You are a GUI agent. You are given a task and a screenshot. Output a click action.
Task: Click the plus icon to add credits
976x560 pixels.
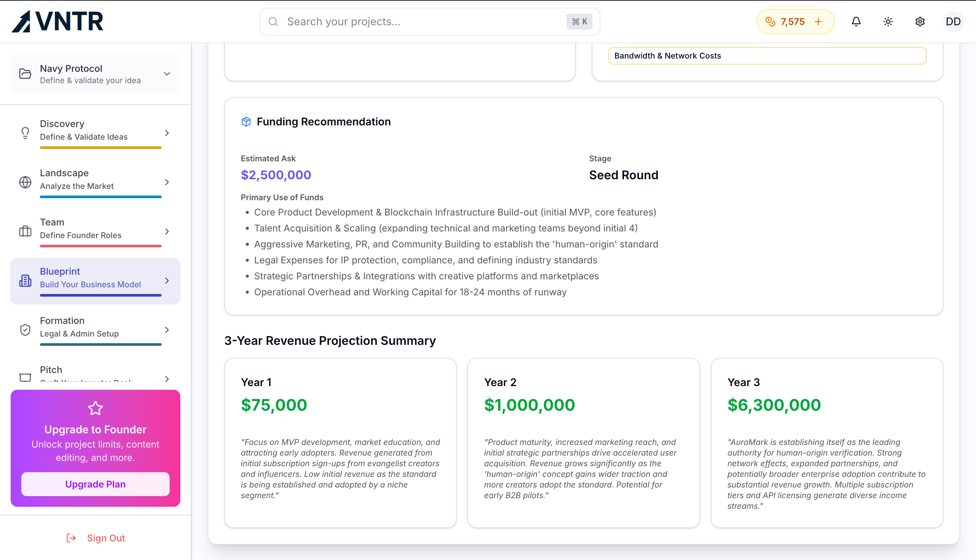(818, 22)
